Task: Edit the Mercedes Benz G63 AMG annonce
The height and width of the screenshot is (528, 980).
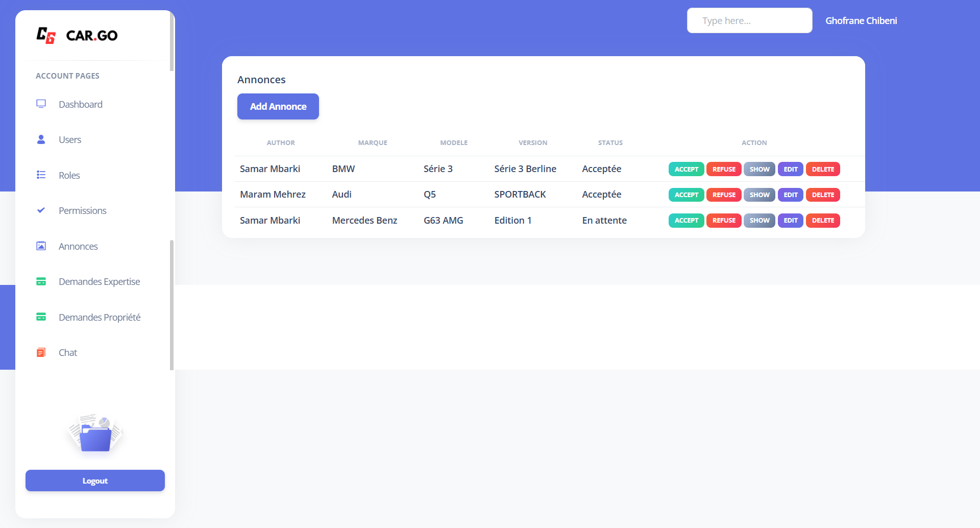Action: tap(791, 220)
